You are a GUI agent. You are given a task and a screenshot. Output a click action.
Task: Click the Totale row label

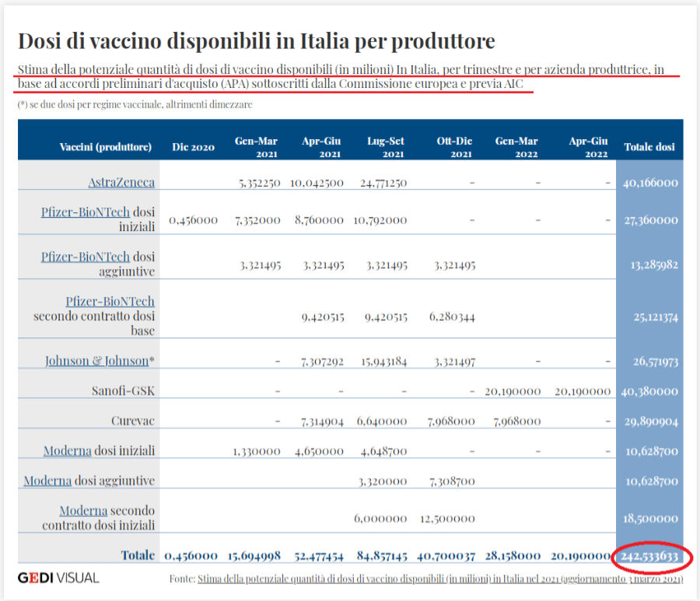tap(138, 555)
